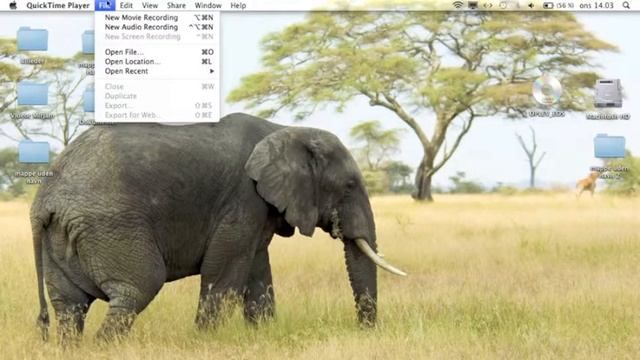Click the disabled Export… menu item
The image size is (640, 360).
pyautogui.click(x=157, y=105)
